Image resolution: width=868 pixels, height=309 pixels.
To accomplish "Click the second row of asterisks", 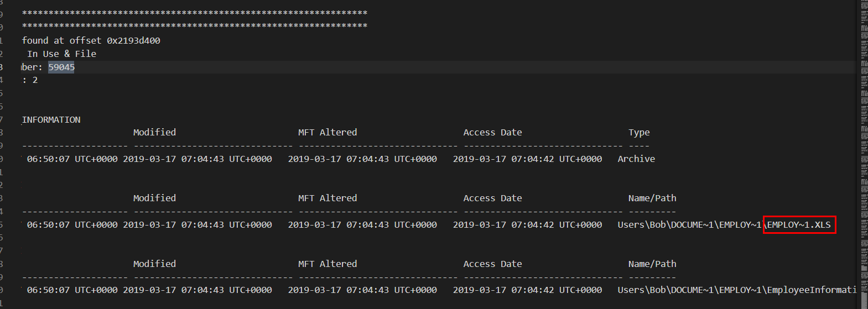I will click(x=194, y=25).
